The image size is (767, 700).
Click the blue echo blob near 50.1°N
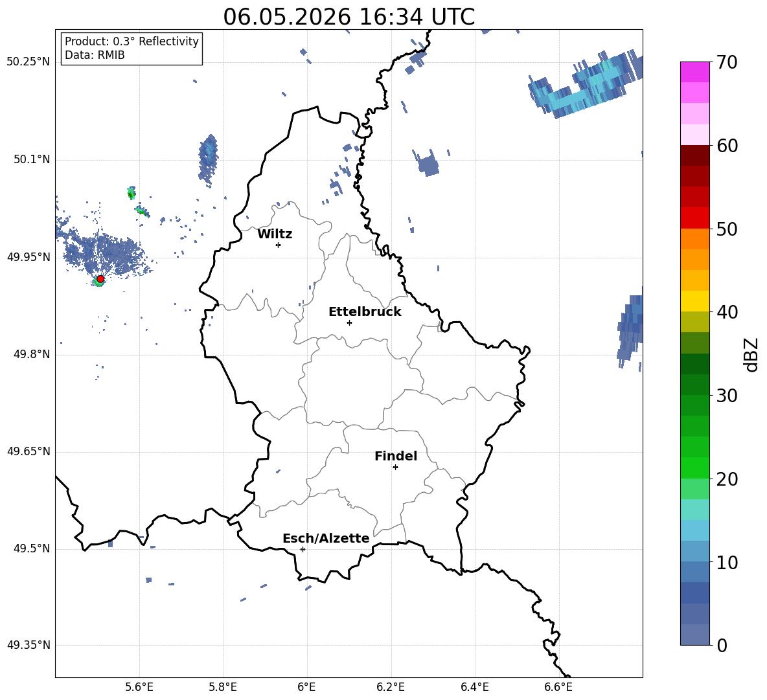click(x=209, y=160)
